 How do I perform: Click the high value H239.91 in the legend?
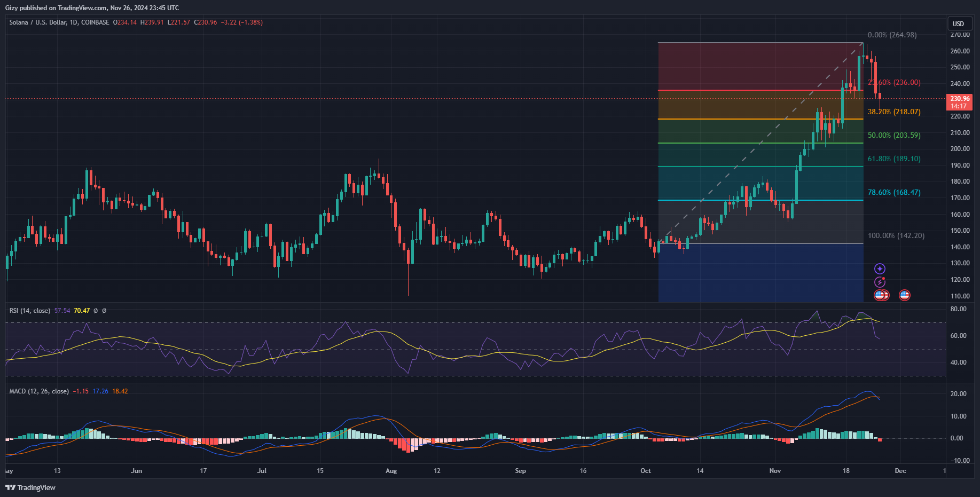coord(152,22)
